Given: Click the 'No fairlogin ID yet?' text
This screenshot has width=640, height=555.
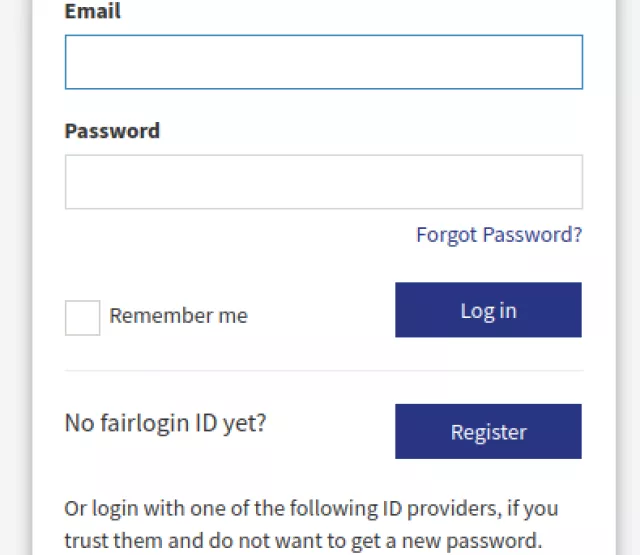Looking at the screenshot, I should point(165,423).
